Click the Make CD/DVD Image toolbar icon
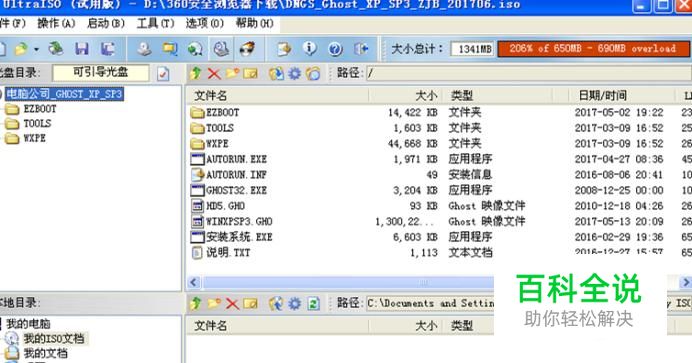Viewport: 692px width, 363px height. (144, 49)
